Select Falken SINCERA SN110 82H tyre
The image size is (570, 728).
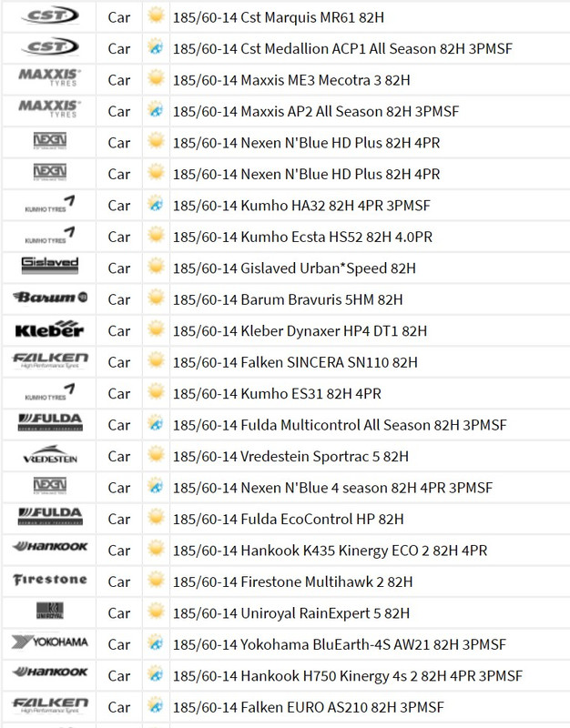point(295,362)
